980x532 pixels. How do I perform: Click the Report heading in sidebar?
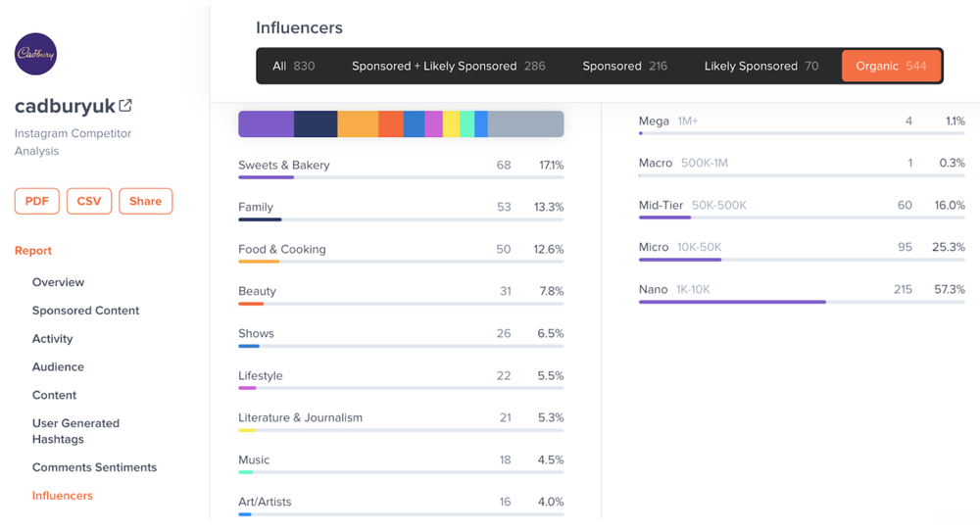click(33, 251)
